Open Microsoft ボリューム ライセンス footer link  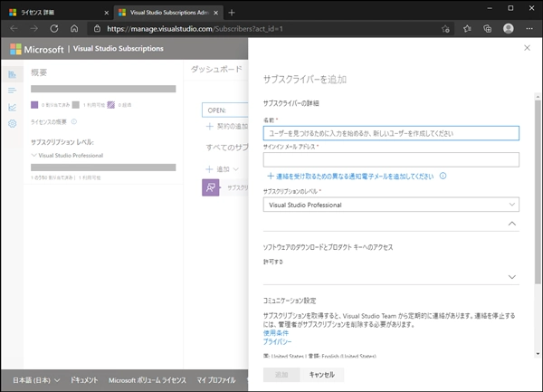pos(148,380)
